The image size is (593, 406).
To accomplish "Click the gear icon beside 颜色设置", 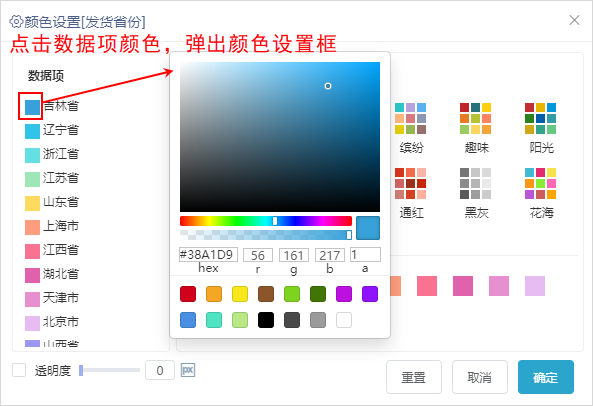I will 16,22.
